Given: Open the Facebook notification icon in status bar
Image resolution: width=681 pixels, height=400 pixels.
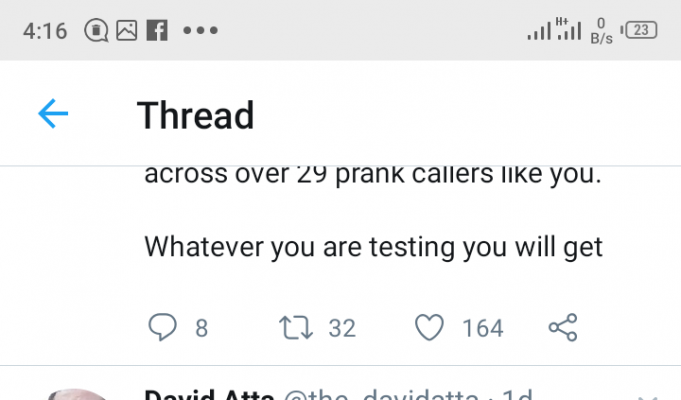Looking at the screenshot, I should click(157, 30).
